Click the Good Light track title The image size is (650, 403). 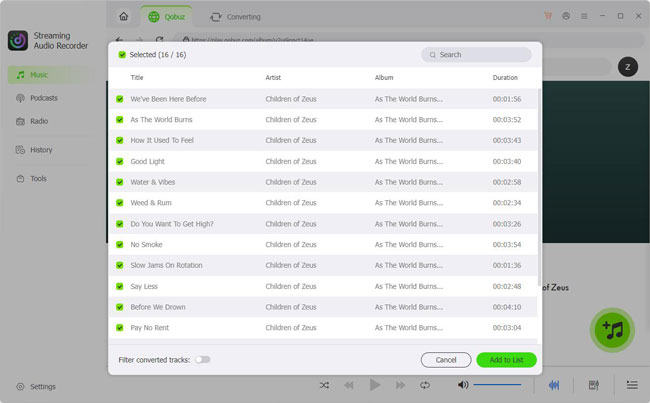point(148,161)
